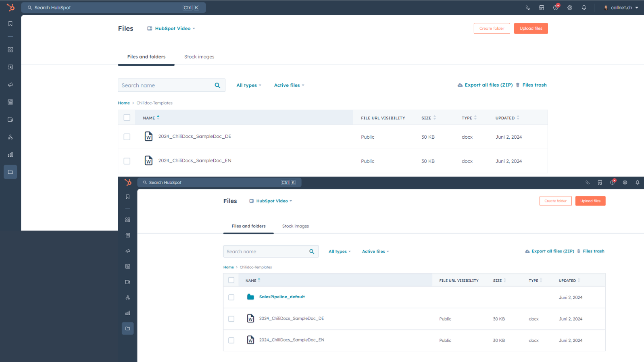Screen dimensions: 644x362
Task: Focus the Search name field in the upper window
Action: [171, 85]
